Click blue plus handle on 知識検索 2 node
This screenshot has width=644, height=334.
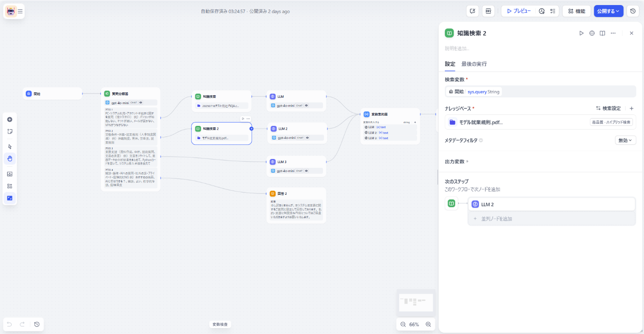[252, 129]
